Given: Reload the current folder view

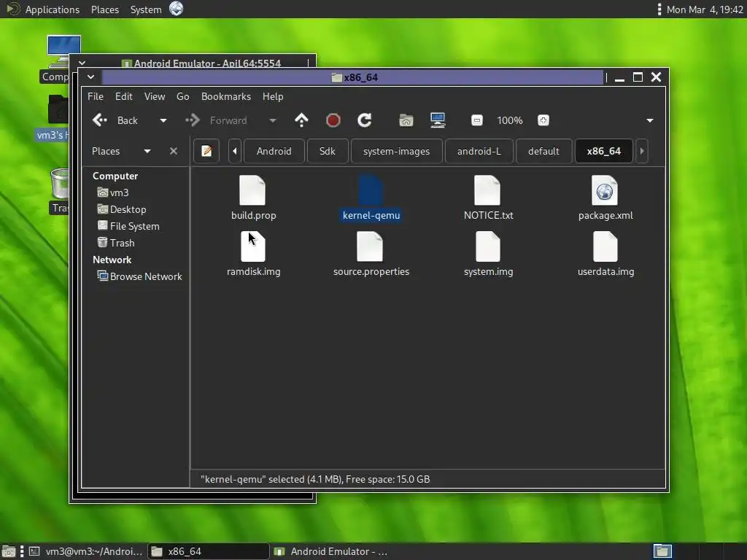Looking at the screenshot, I should tap(365, 120).
